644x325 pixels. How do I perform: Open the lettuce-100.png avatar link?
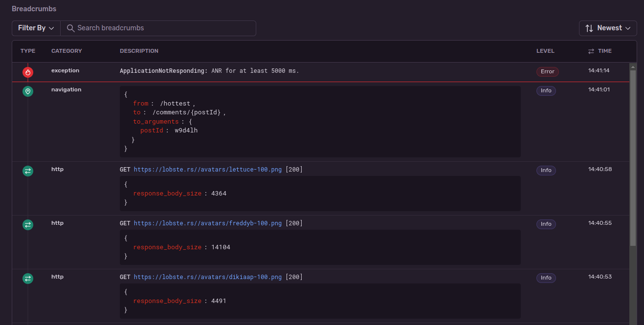point(208,170)
